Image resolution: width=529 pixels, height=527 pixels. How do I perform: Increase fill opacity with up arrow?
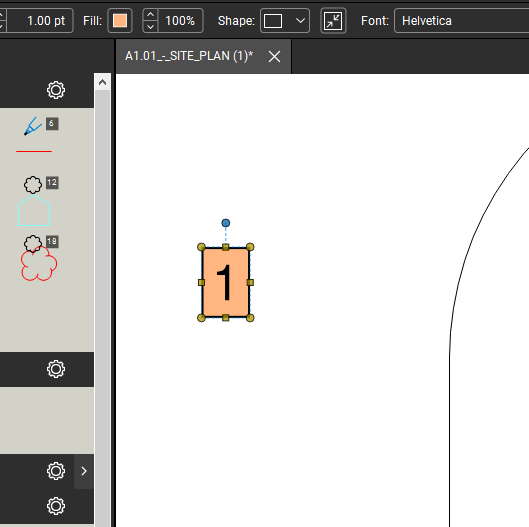[150, 15]
